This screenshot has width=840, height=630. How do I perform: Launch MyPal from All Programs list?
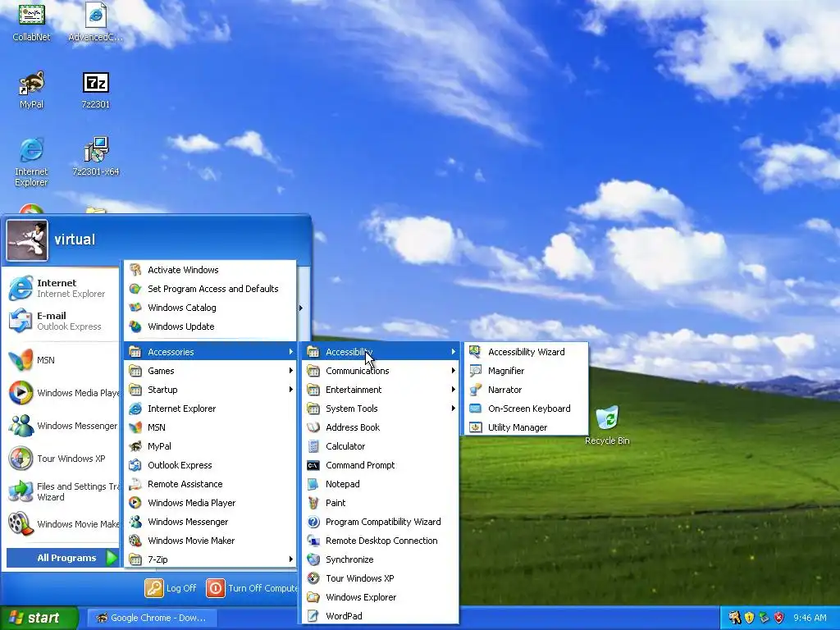pyautogui.click(x=210, y=446)
